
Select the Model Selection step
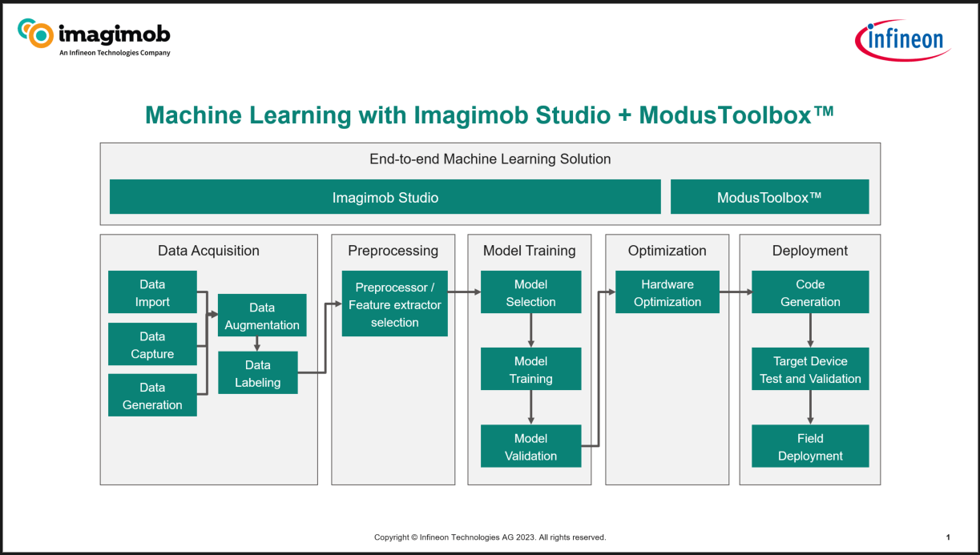(x=530, y=292)
